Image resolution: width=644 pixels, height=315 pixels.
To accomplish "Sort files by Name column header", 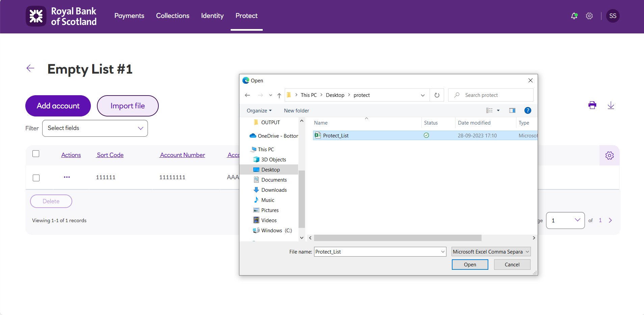I will [x=321, y=123].
